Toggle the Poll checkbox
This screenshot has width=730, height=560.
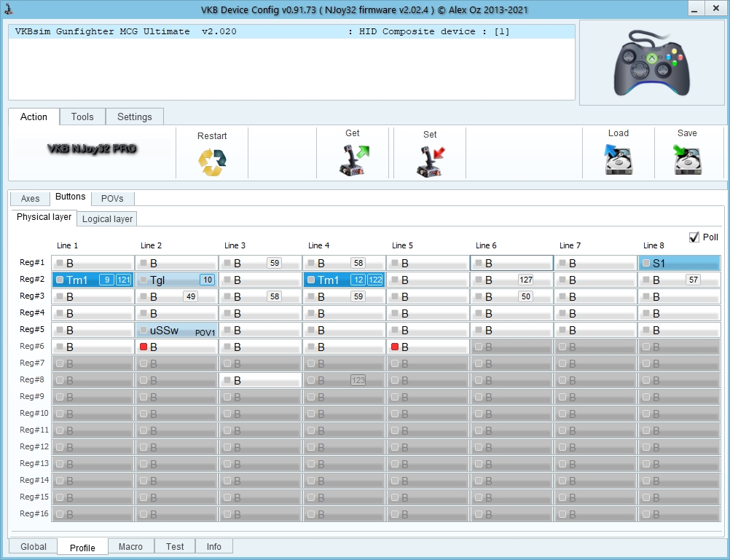tap(694, 237)
